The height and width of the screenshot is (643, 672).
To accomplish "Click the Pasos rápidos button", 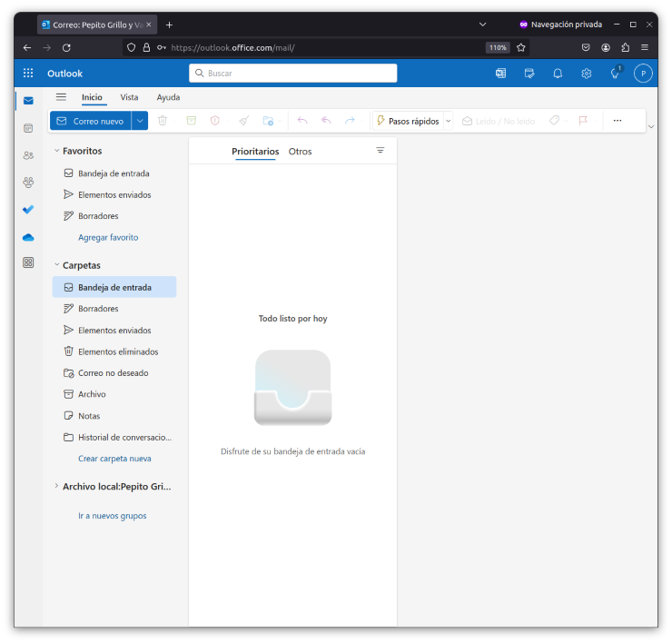I will [x=408, y=121].
